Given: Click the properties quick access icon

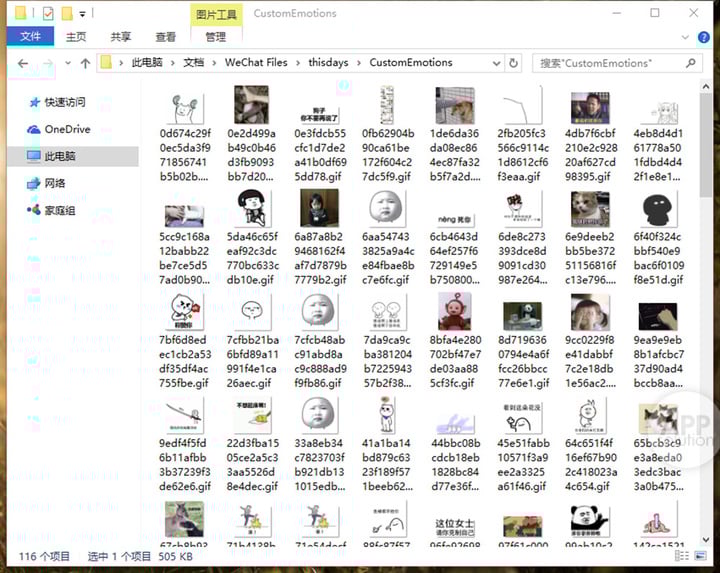Looking at the screenshot, I should [x=48, y=14].
